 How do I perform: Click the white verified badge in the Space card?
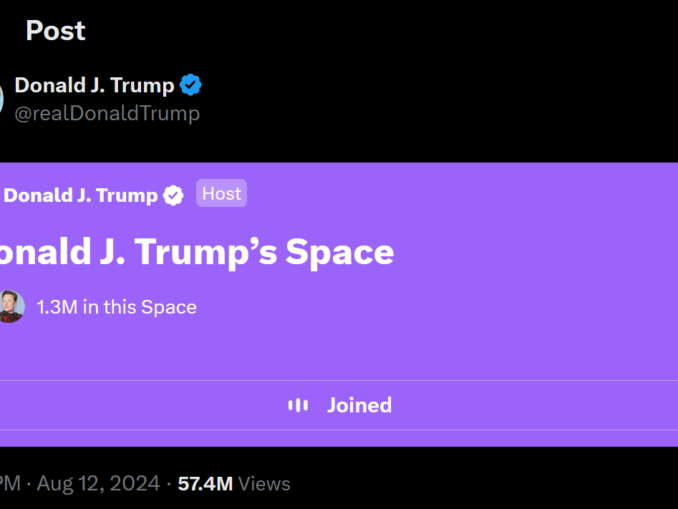(173, 195)
